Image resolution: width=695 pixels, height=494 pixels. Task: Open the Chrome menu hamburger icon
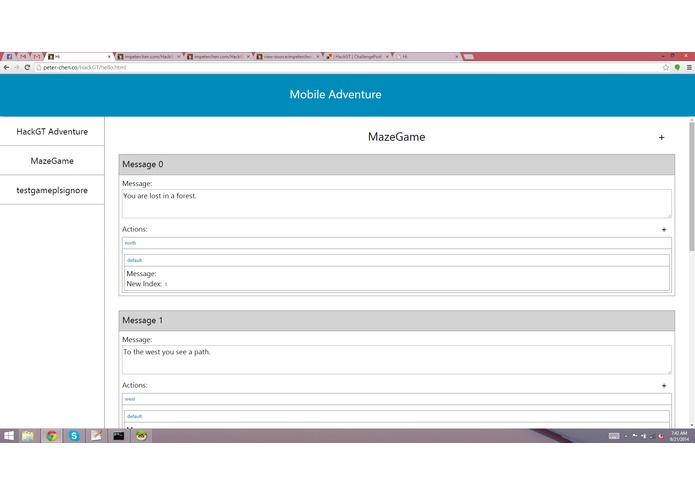689,67
